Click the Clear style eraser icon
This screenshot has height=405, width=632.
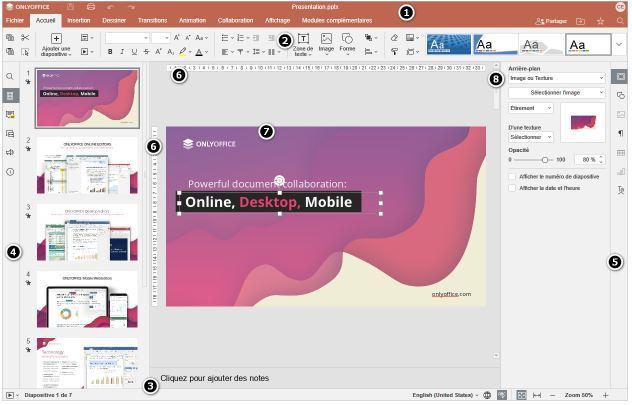pos(394,38)
